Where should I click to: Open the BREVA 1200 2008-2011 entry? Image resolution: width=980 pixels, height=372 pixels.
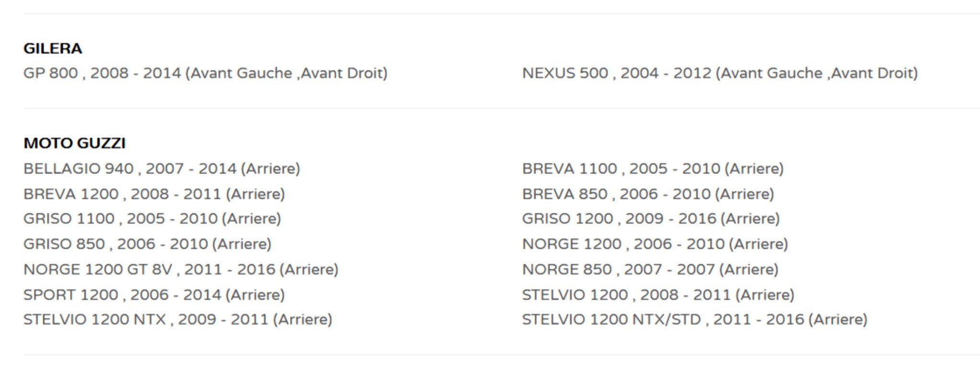pos(154,194)
